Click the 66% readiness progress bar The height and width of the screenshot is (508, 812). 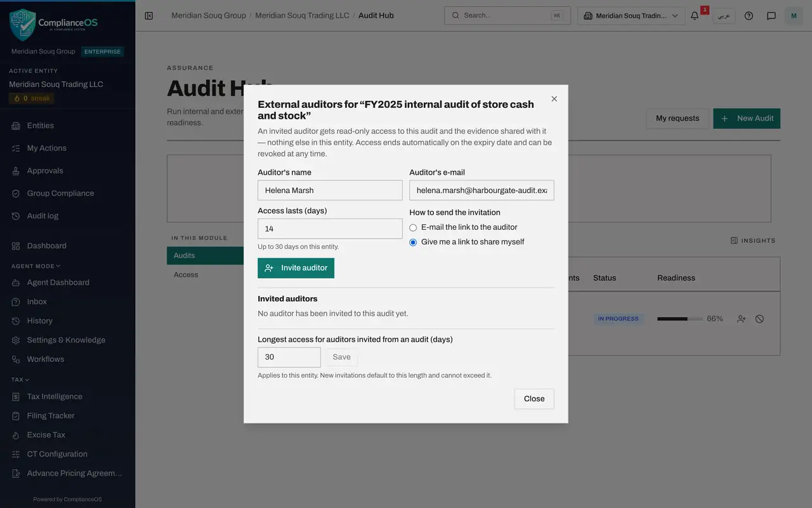click(680, 319)
